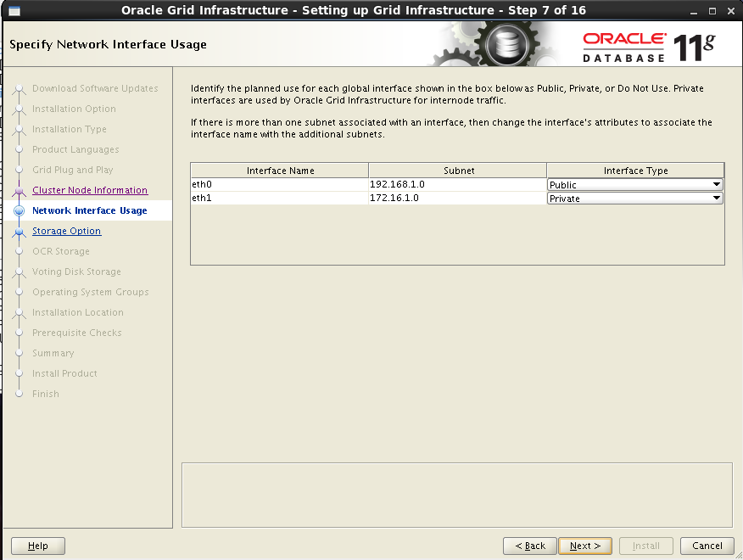Image resolution: width=743 pixels, height=560 pixels.
Task: Click the Summary step
Action: coord(53,353)
